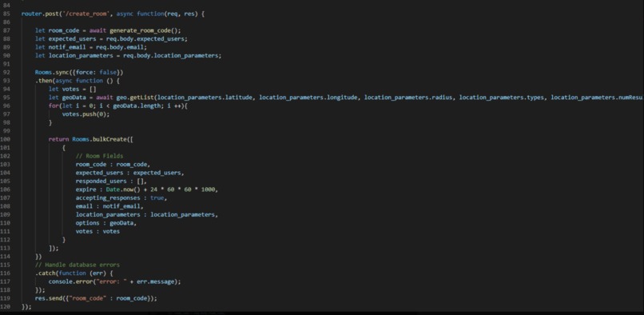Viewport: 644px width, 315px height.
Task: Click 'accepting_responses : true,' field
Action: [121, 198]
